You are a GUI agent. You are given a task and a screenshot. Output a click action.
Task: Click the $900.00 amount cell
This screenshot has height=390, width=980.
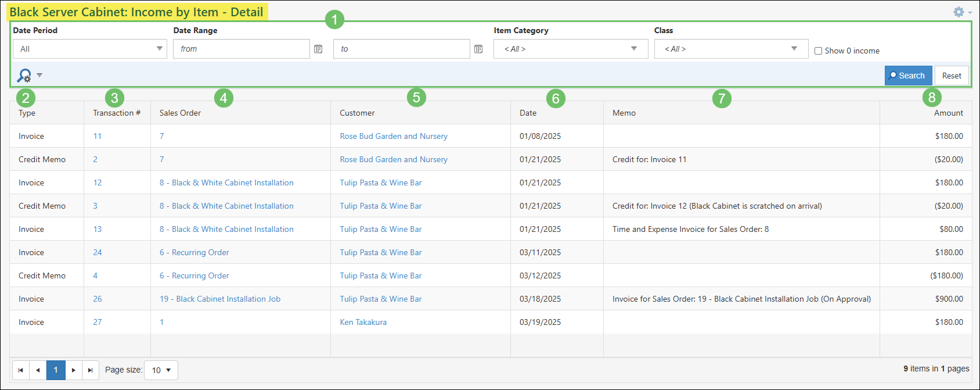pos(949,299)
